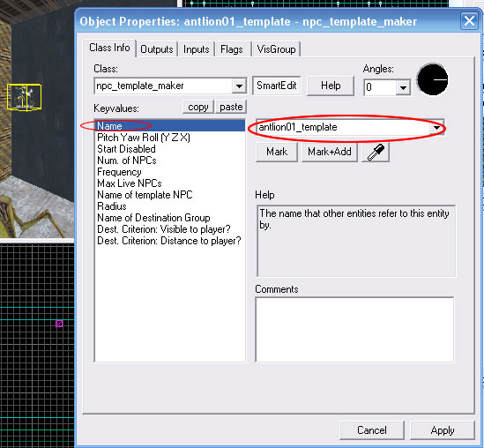Select the Start Disabled keyvalue

pos(126,149)
